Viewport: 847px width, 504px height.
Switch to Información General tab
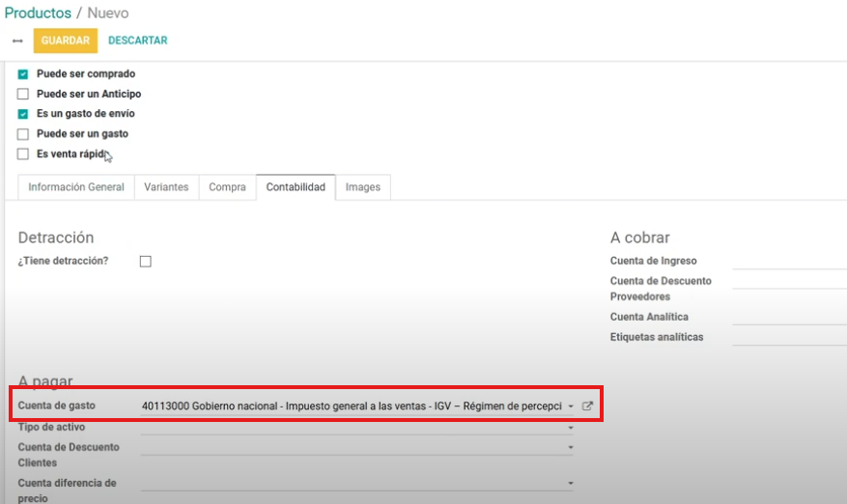tap(76, 187)
